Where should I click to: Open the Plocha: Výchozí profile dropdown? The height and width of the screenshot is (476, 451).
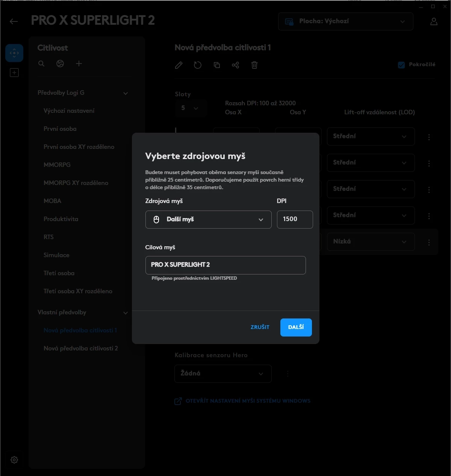[346, 21]
